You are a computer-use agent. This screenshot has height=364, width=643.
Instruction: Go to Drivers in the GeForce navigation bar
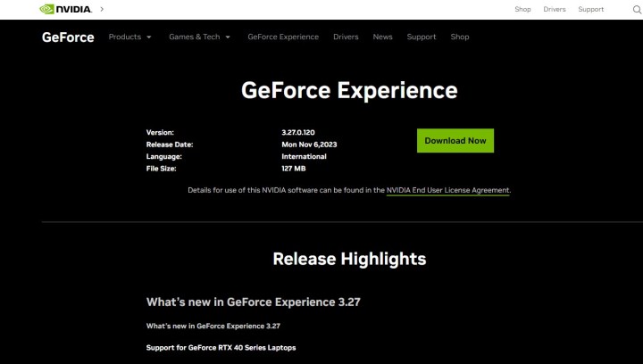click(x=346, y=37)
